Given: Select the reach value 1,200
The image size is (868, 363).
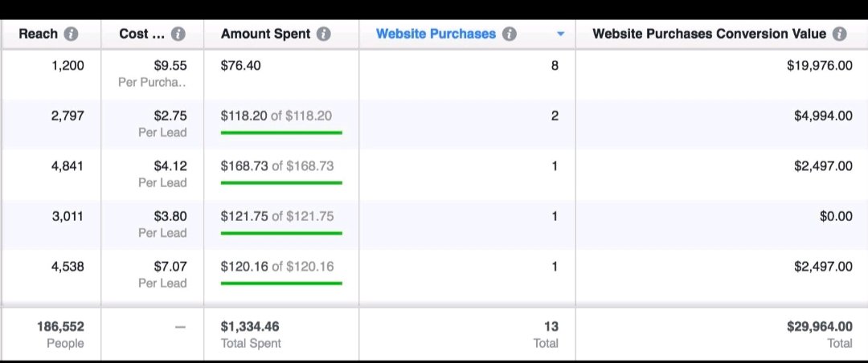Looking at the screenshot, I should (x=68, y=66).
